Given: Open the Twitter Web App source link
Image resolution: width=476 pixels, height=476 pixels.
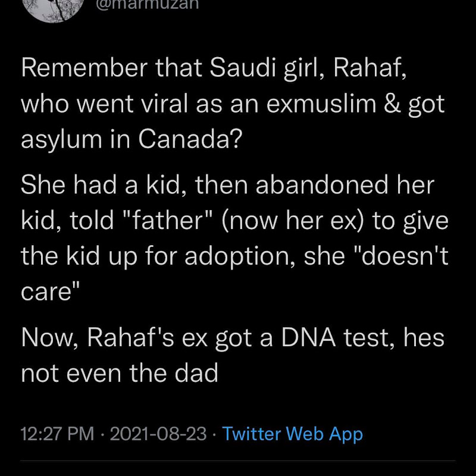Looking at the screenshot, I should pos(292,434).
